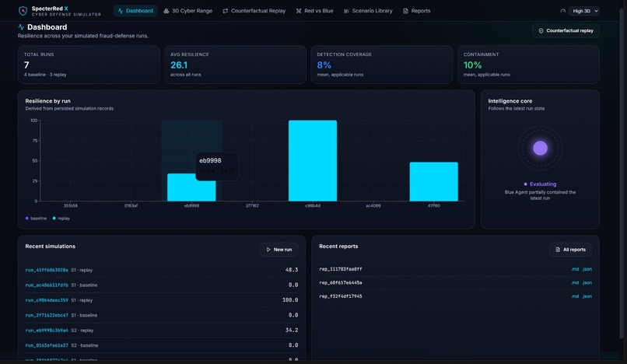
Task: Open the Red vs Blue tab
Action: coord(315,11)
